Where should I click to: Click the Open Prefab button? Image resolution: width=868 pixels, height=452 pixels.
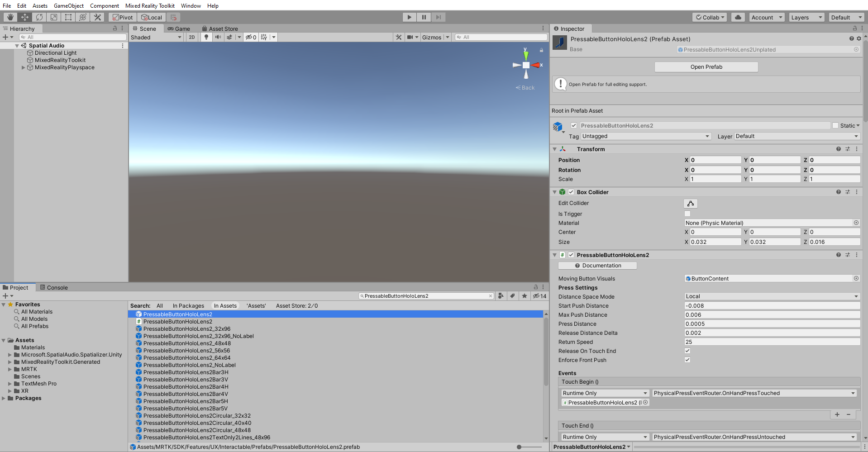[706, 67]
